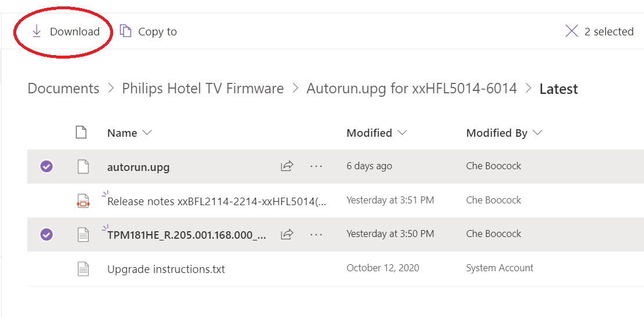Go to Documents in the breadcrumb

tap(63, 89)
